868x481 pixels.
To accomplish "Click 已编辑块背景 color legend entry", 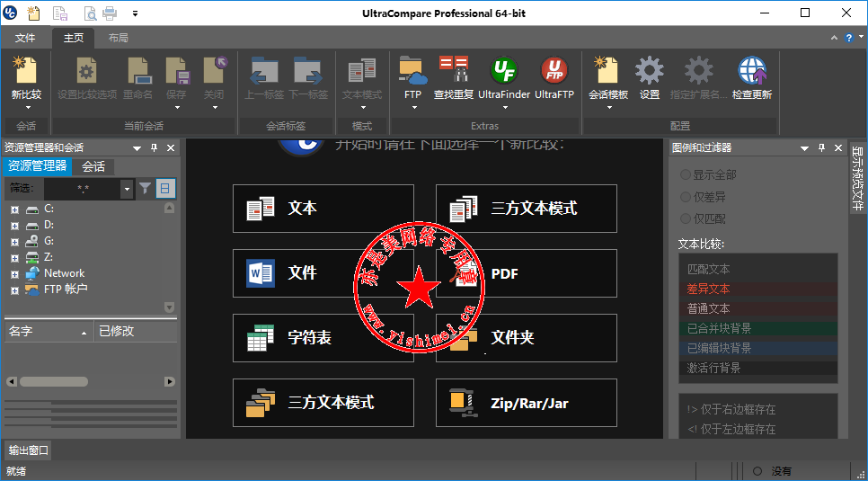I will click(757, 349).
